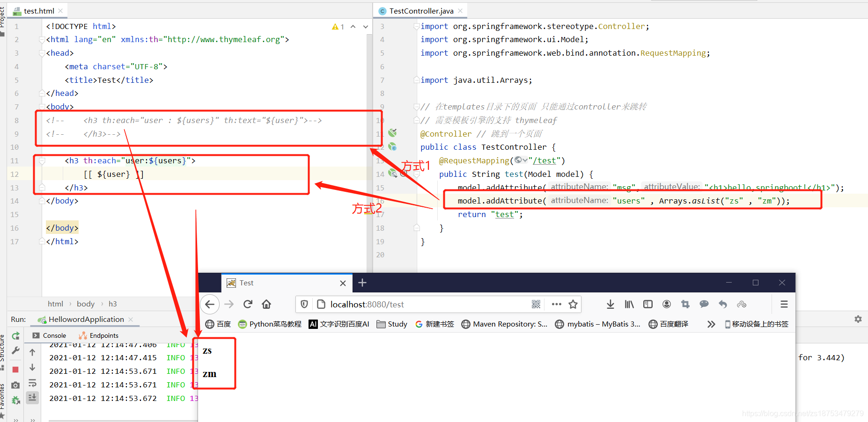Toggle scroll to end in console
The image size is (868, 422).
point(32,398)
